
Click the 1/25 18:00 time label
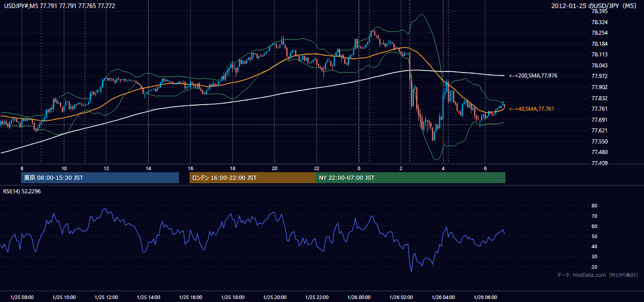(x=232, y=297)
